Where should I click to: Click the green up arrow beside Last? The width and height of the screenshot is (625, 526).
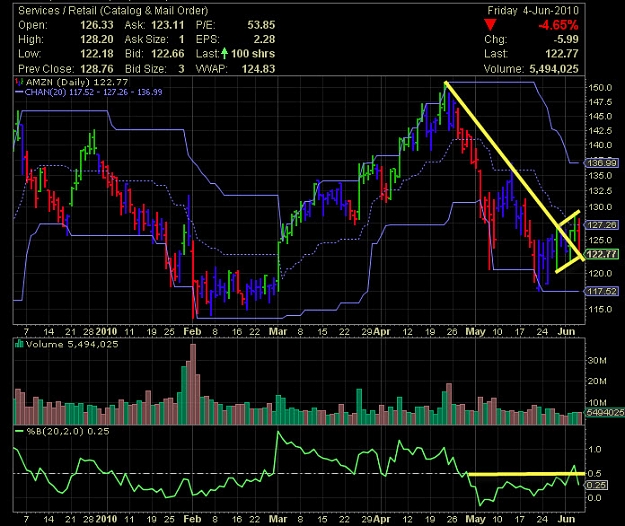click(x=225, y=53)
